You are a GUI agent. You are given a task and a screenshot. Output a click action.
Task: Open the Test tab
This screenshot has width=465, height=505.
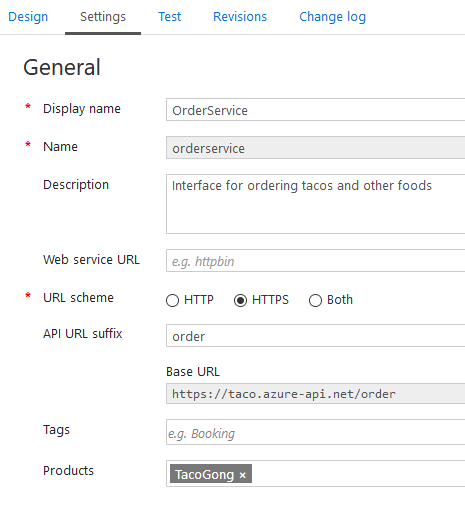tap(170, 17)
